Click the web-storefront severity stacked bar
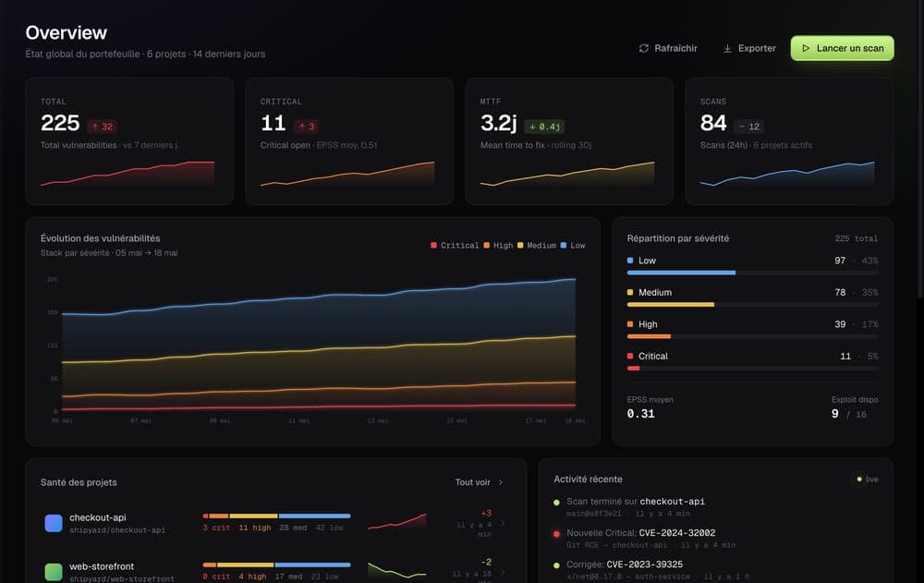The width and height of the screenshot is (924, 583). 277,565
